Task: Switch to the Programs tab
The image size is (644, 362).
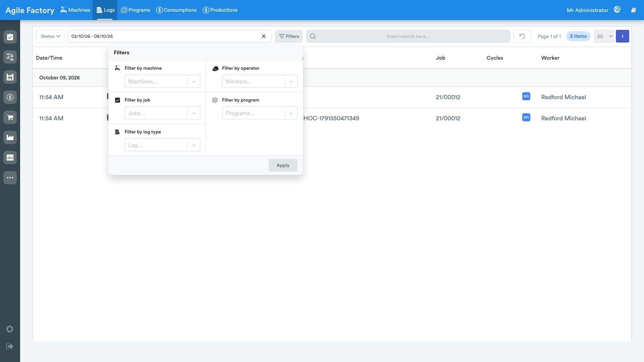Action: [136, 10]
